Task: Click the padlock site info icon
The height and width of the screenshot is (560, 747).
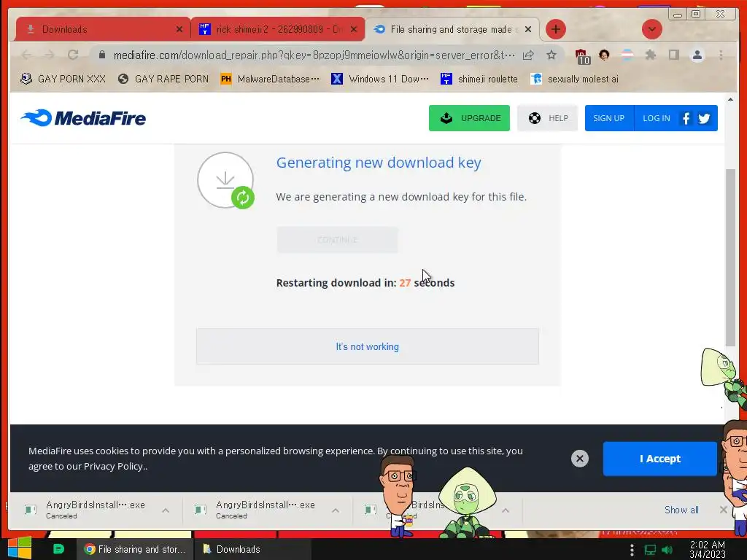Action: 102,55
